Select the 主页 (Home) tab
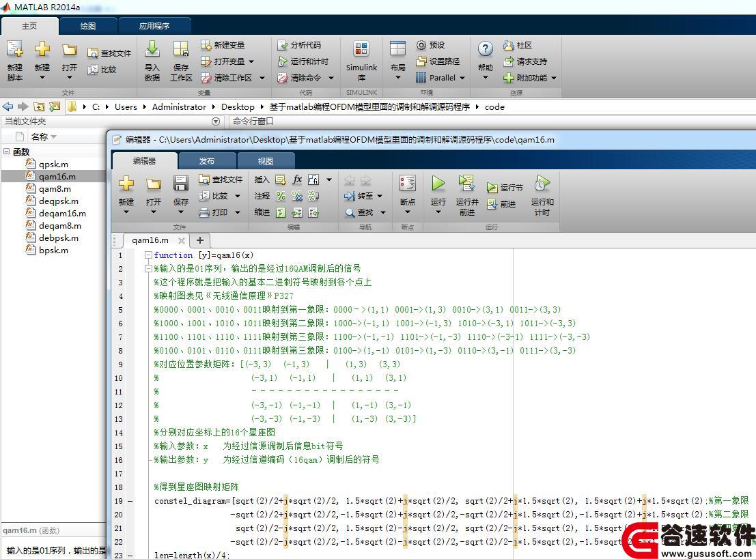 (x=29, y=26)
